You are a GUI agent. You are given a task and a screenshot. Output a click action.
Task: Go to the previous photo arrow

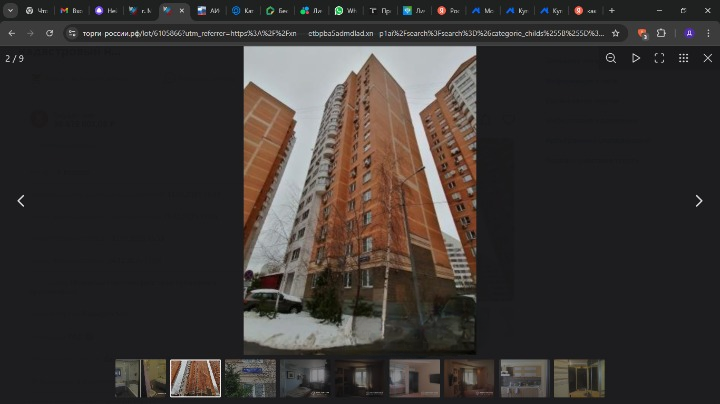point(21,201)
